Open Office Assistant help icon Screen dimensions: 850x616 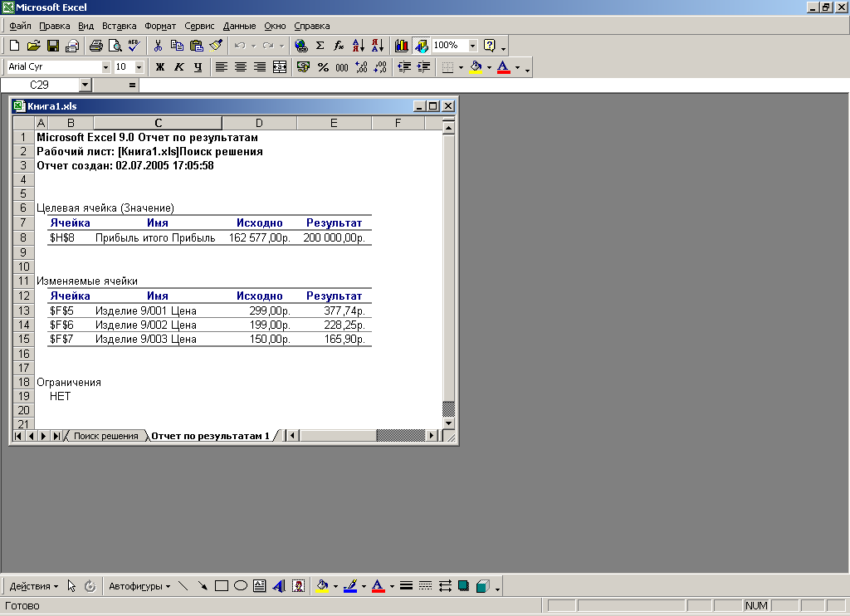click(490, 46)
